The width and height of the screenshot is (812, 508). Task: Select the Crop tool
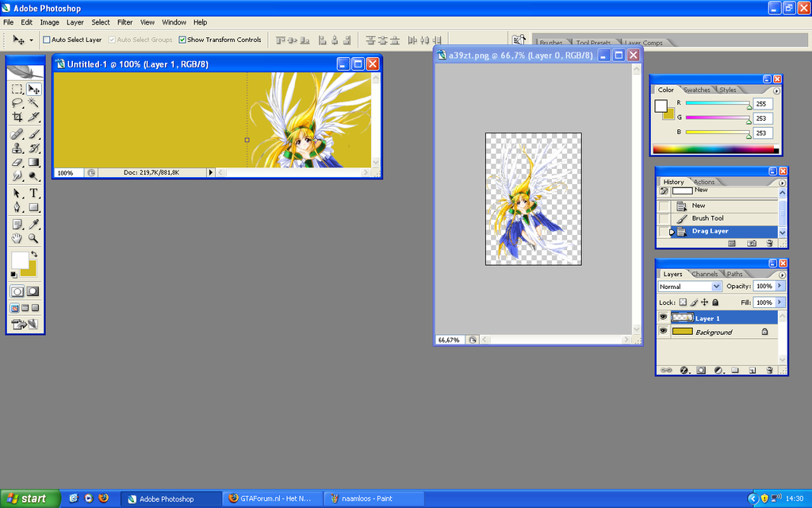[17, 117]
